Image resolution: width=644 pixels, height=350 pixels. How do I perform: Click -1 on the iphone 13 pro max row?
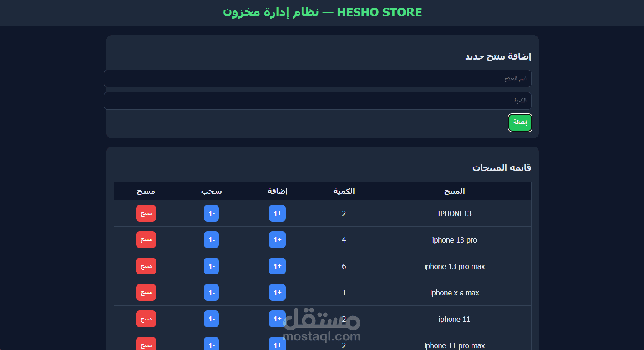(x=211, y=266)
